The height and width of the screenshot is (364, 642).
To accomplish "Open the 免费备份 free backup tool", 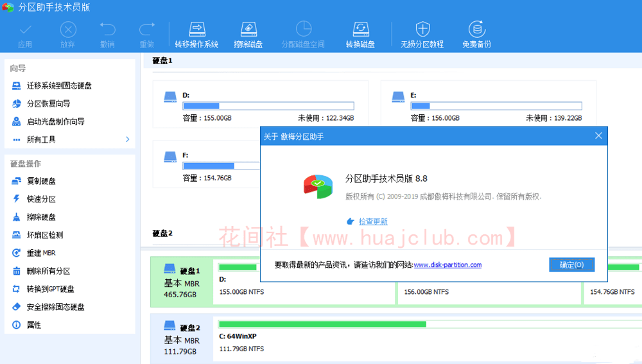I will 476,35.
